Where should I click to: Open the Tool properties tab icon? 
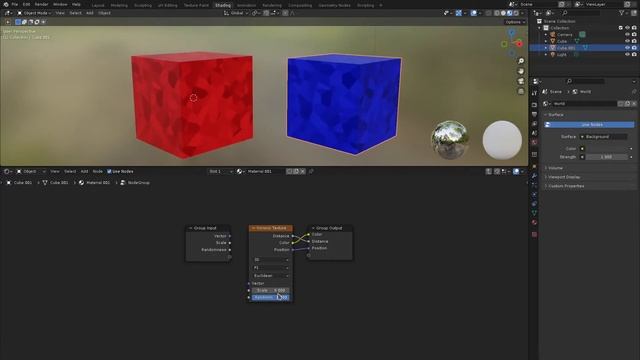click(534, 93)
